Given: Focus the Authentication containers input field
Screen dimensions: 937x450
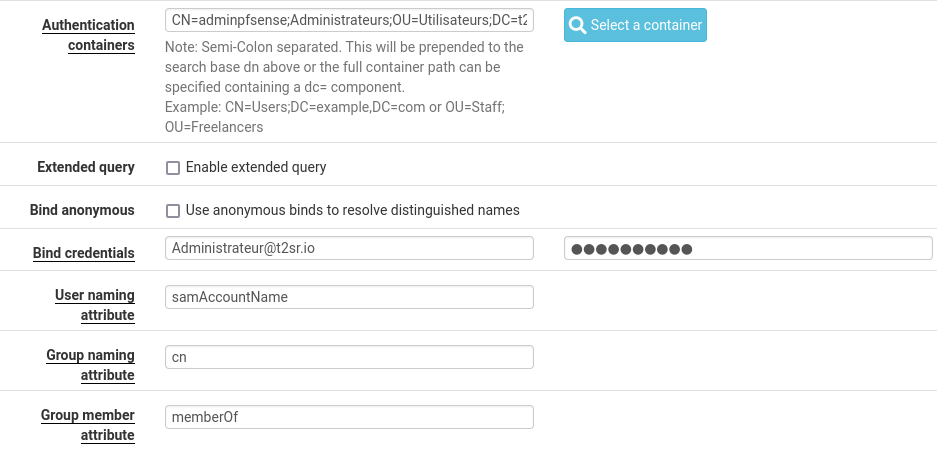Looking at the screenshot, I should [x=349, y=20].
